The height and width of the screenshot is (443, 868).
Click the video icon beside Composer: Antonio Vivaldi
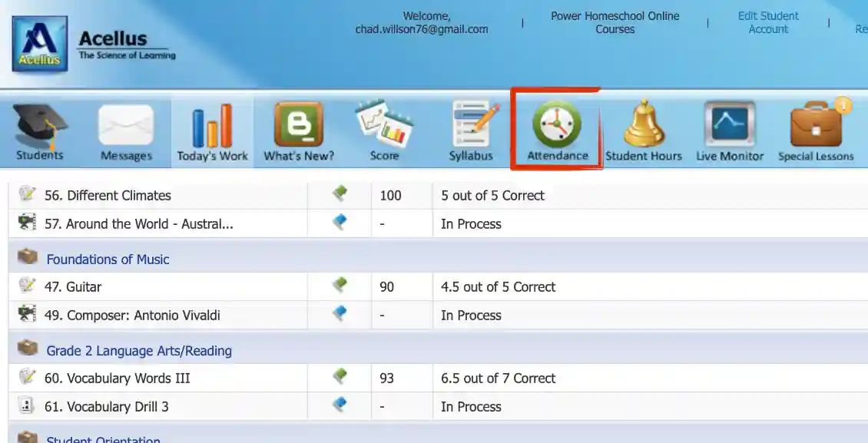coord(27,313)
